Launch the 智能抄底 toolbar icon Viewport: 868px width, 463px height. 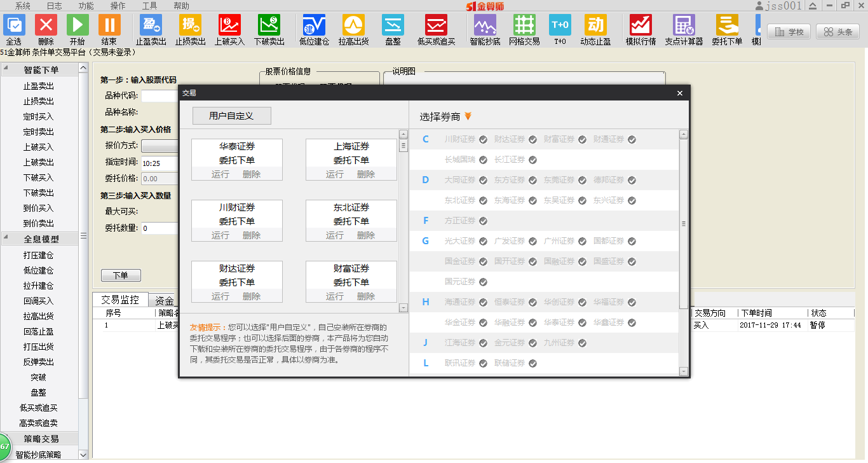(485, 25)
